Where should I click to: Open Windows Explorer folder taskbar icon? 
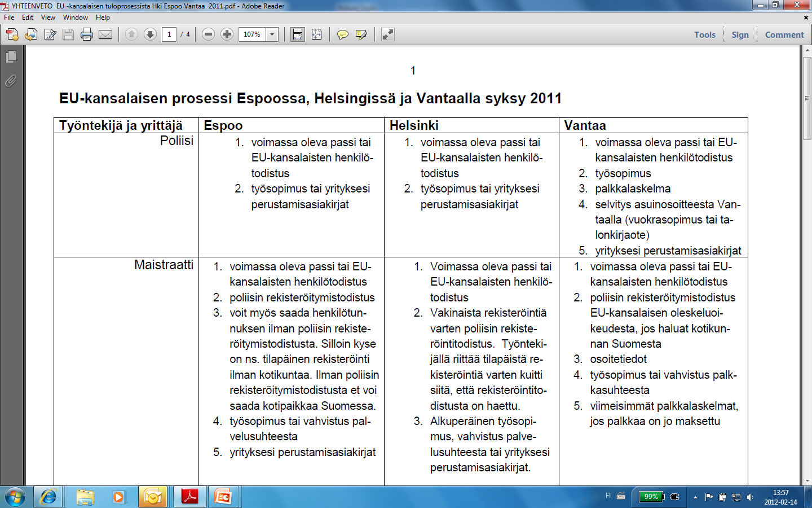tap(85, 497)
